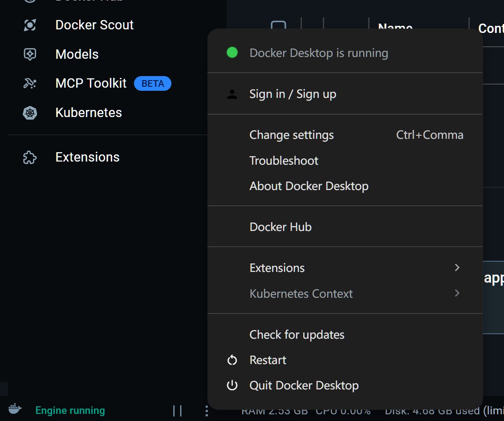The width and height of the screenshot is (504, 421).
Task: Click the Docker Scout label
Action: point(94,25)
